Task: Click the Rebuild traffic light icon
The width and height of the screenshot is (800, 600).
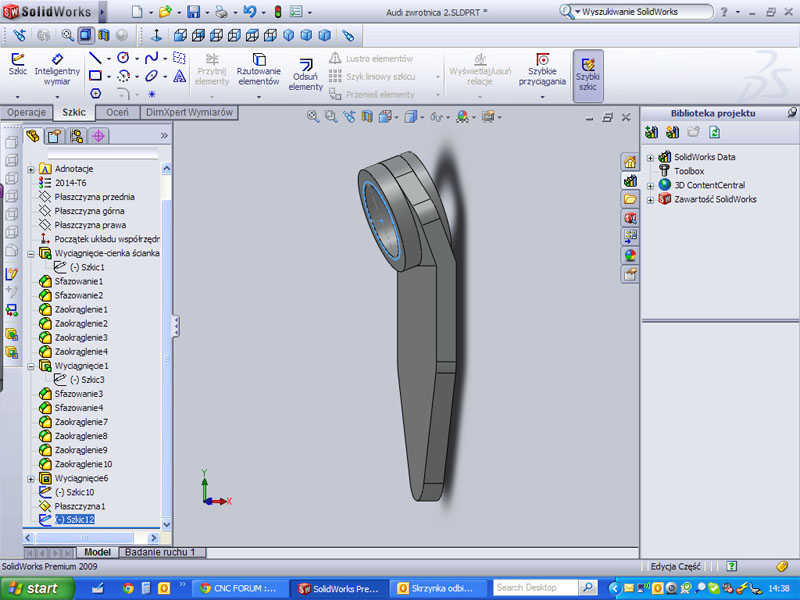Action: coord(278,11)
